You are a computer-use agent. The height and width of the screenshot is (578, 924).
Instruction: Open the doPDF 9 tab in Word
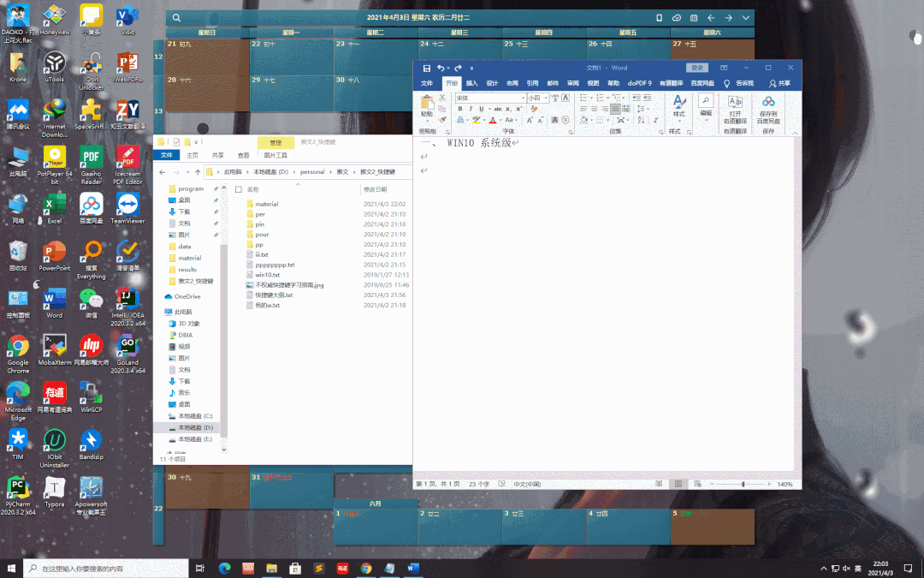click(x=639, y=83)
